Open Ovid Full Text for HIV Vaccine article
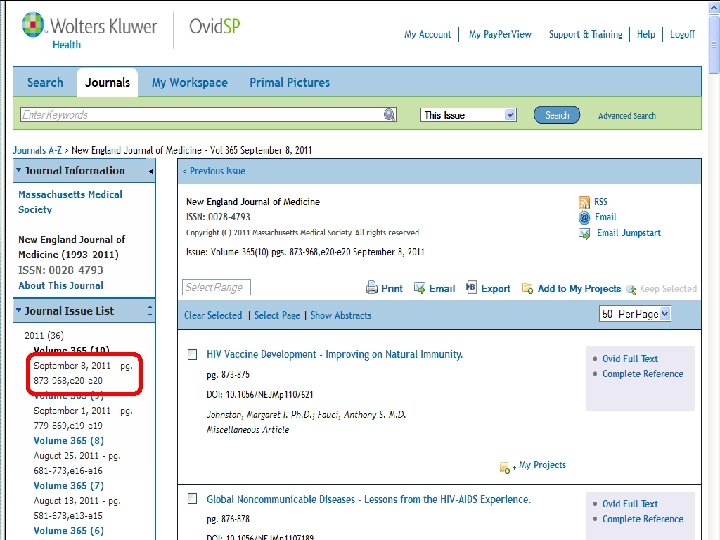 [x=630, y=359]
